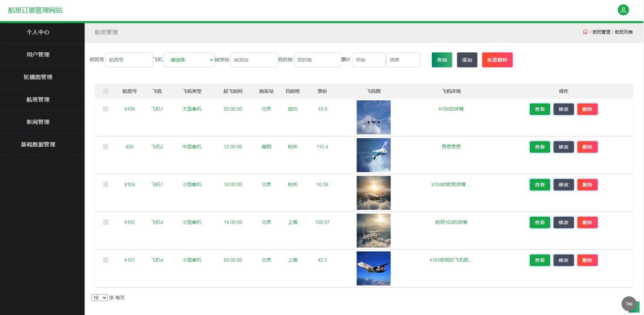Click 修改 for flight k101
Image resolution: width=644 pixels, height=315 pixels.
[x=563, y=260]
